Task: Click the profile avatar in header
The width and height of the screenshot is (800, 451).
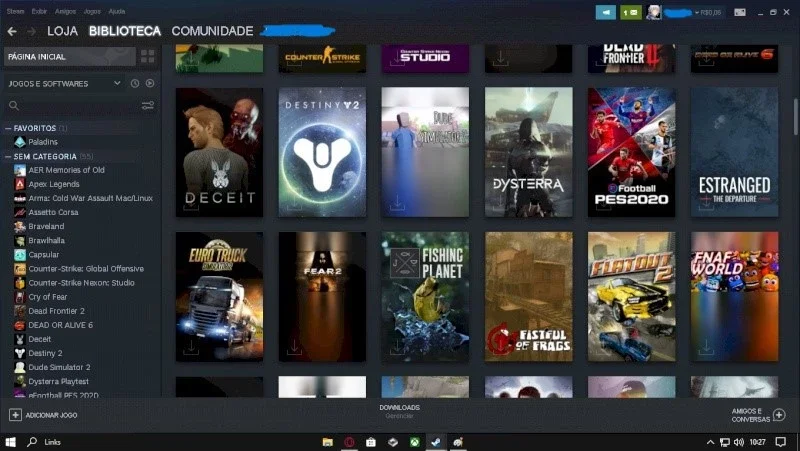Action: 654,12
